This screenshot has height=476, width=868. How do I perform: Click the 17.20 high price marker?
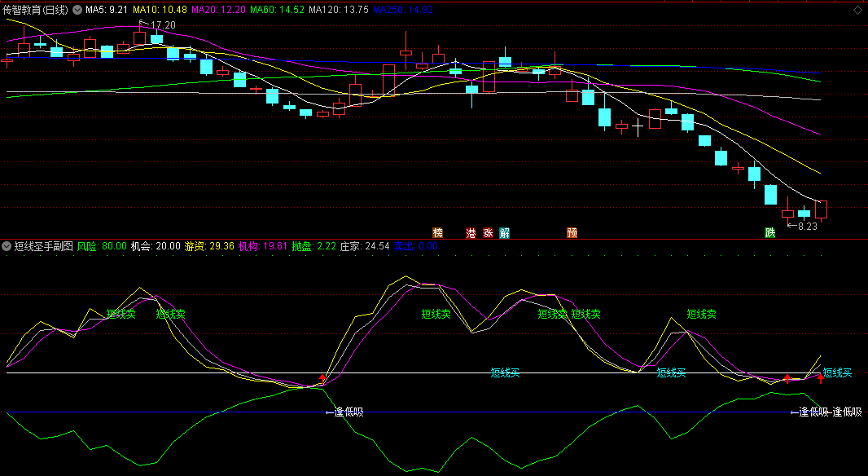click(x=162, y=25)
